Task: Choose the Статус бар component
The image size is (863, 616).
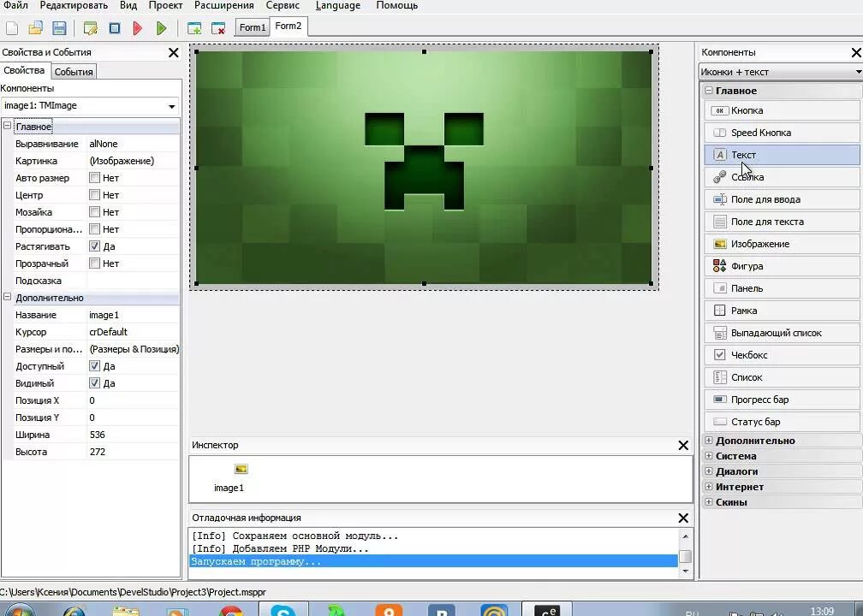Action: 782,422
